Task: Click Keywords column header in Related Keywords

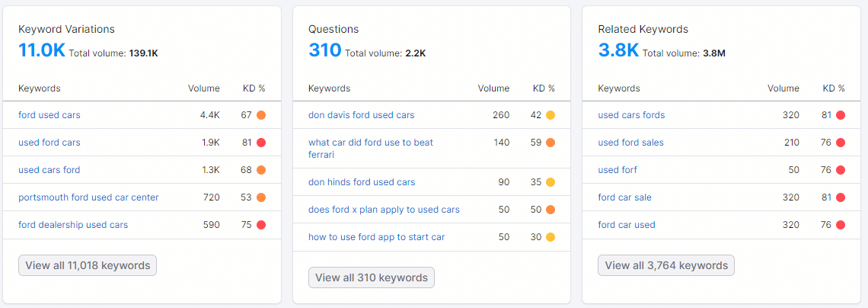Action: tap(619, 88)
